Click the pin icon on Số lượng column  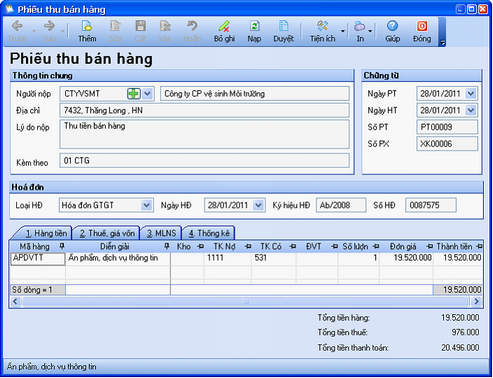point(376,246)
